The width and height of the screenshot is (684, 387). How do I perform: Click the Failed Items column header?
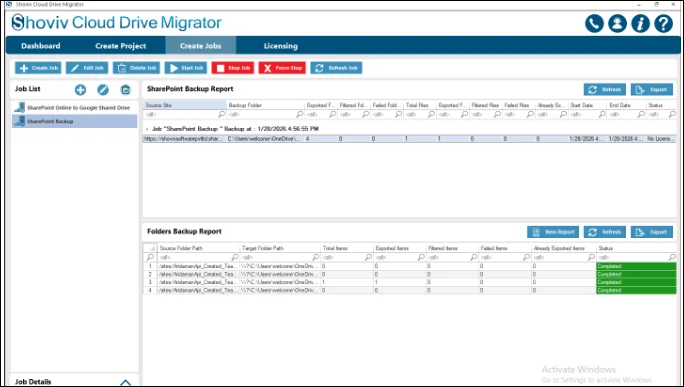[x=505, y=248]
